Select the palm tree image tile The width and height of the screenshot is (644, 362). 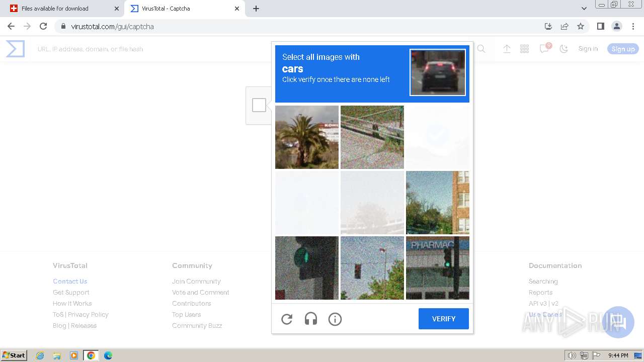(x=307, y=137)
